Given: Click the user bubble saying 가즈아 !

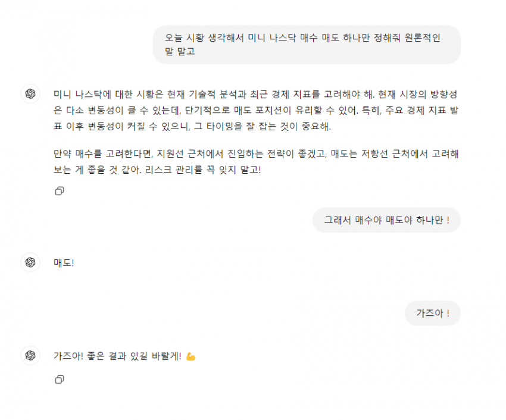Looking at the screenshot, I should pos(432,314).
